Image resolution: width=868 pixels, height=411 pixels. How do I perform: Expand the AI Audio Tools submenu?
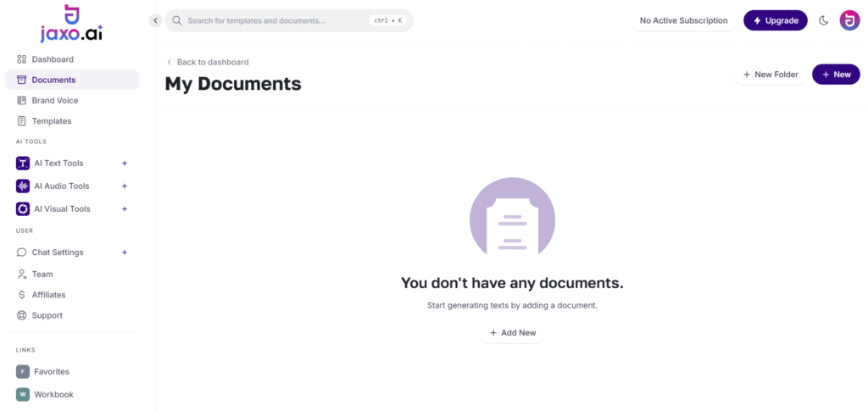(x=125, y=186)
